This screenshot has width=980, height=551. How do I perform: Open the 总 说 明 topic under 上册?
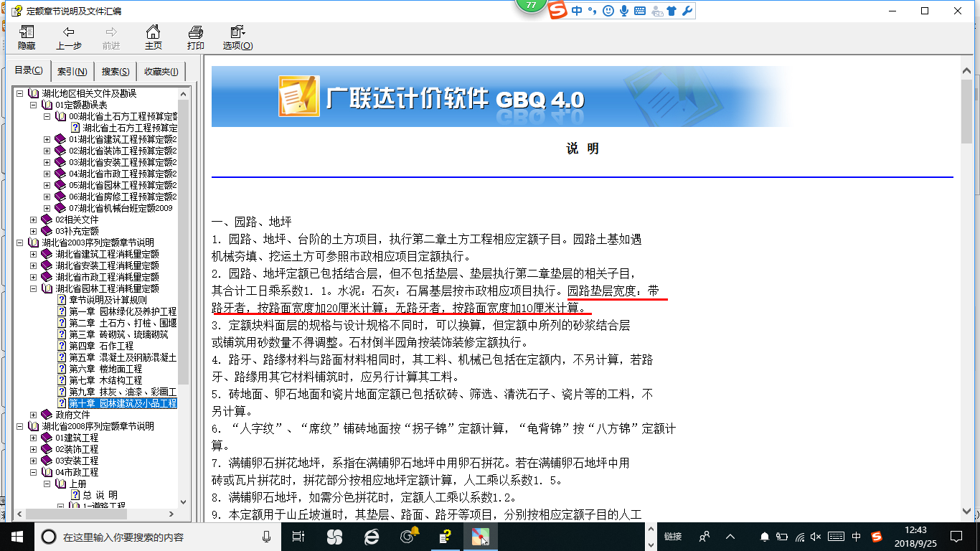pyautogui.click(x=100, y=495)
